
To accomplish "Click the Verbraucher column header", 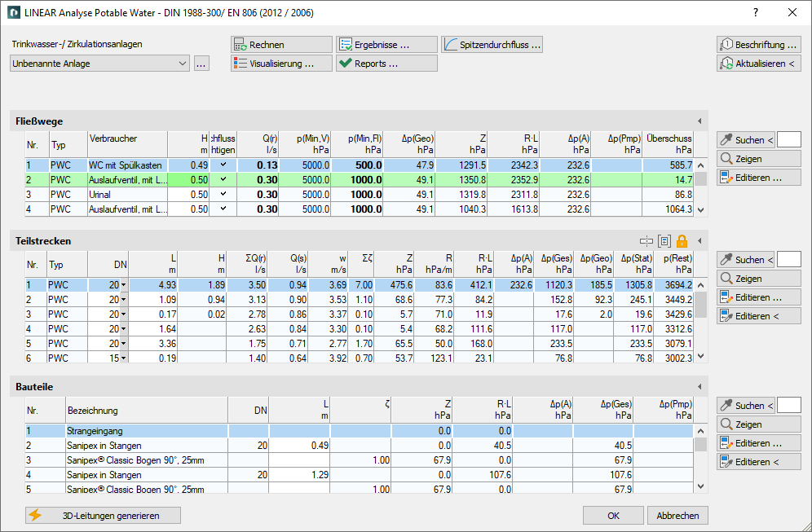I will tap(127, 144).
